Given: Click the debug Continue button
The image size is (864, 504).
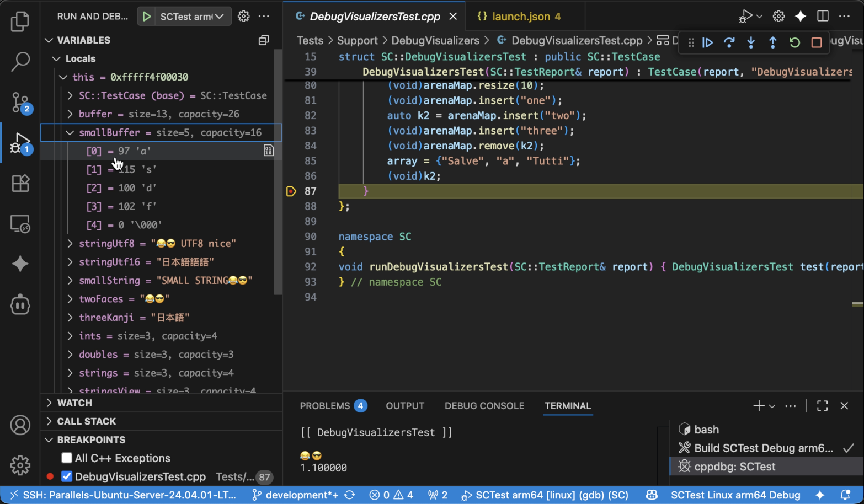Looking at the screenshot, I should click(x=707, y=42).
